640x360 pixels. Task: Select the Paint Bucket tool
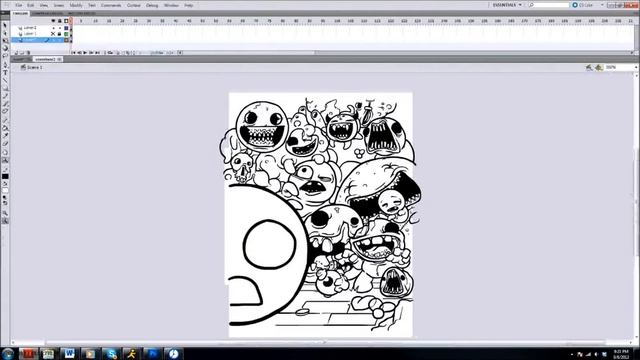(x=5, y=128)
